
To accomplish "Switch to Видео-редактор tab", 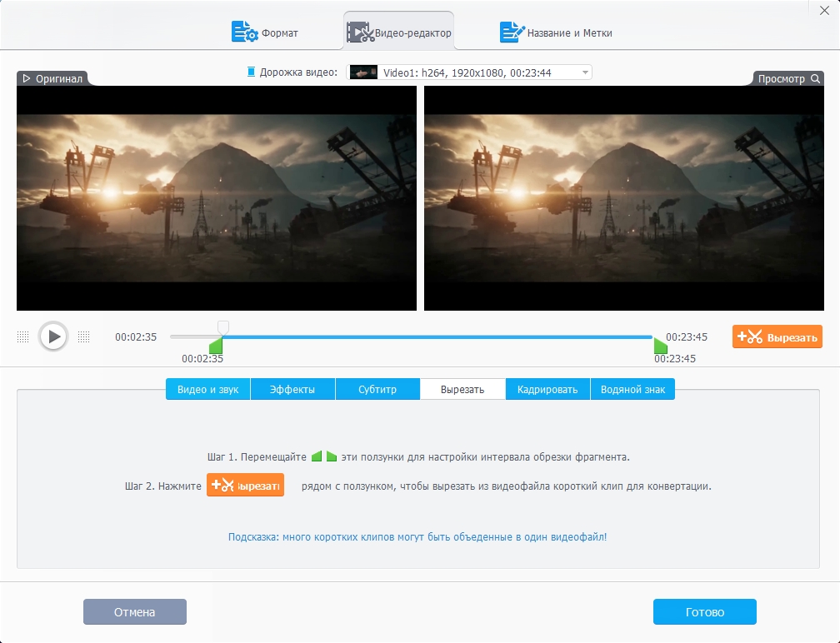I will pos(398,32).
